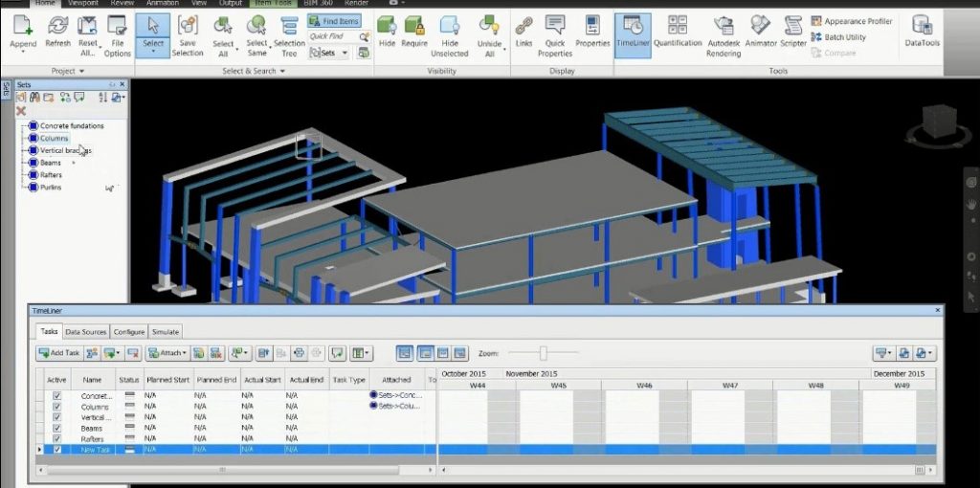The height and width of the screenshot is (488, 980).
Task: Click the Find Items button
Action: coord(334,21)
